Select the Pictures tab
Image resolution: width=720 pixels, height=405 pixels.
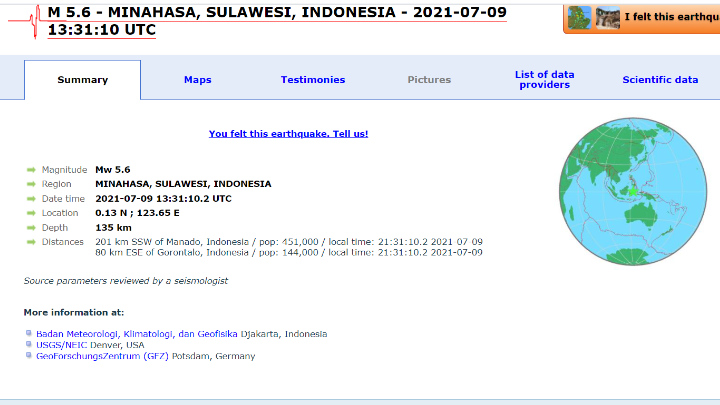[429, 80]
